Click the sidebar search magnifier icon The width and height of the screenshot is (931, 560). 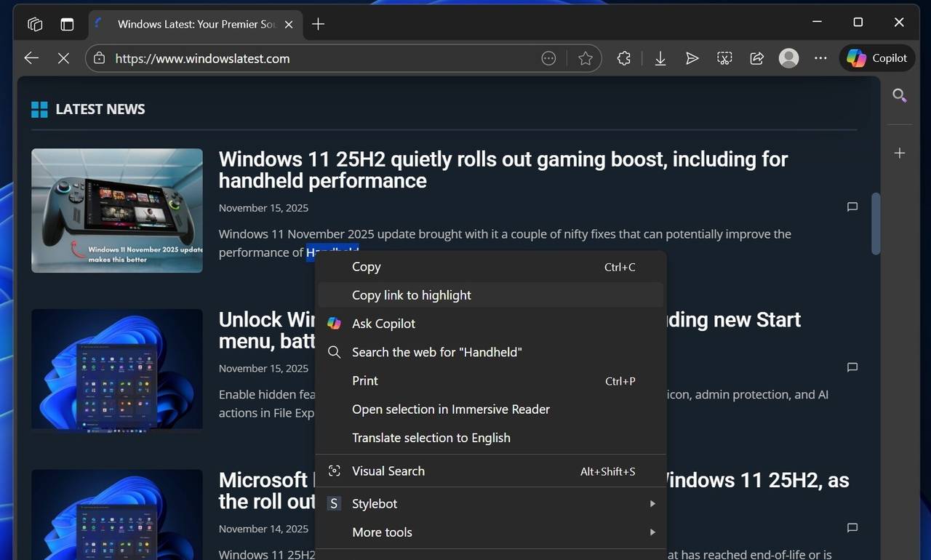[900, 95]
